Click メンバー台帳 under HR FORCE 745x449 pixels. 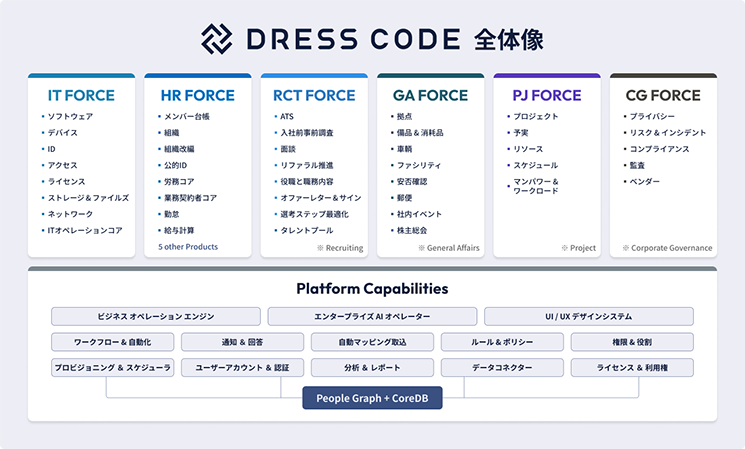tap(187, 116)
